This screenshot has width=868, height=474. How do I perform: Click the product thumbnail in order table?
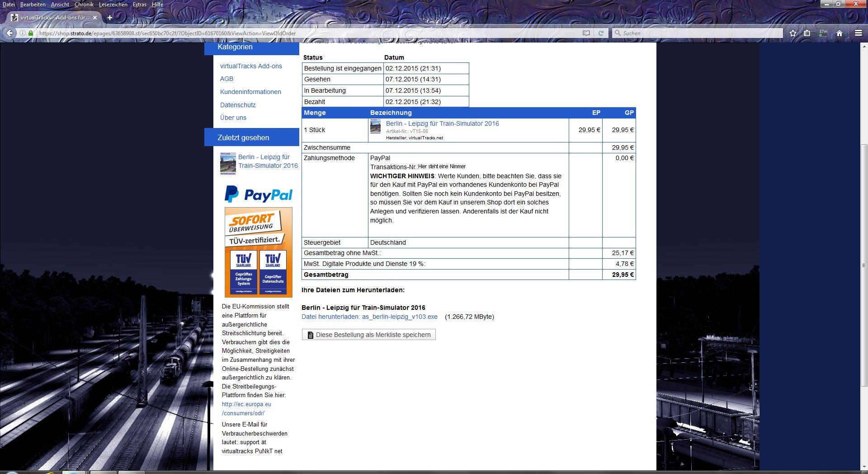tap(375, 126)
